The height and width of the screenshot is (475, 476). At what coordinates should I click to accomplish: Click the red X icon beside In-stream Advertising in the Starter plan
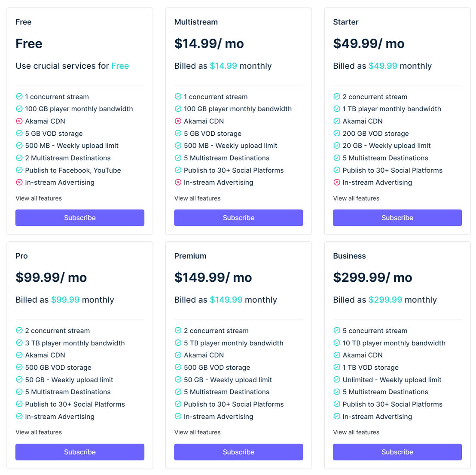pyautogui.click(x=337, y=183)
